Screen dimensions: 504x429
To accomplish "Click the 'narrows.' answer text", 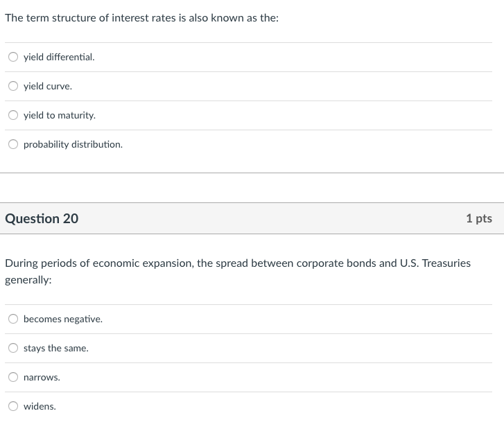I will [x=42, y=378].
